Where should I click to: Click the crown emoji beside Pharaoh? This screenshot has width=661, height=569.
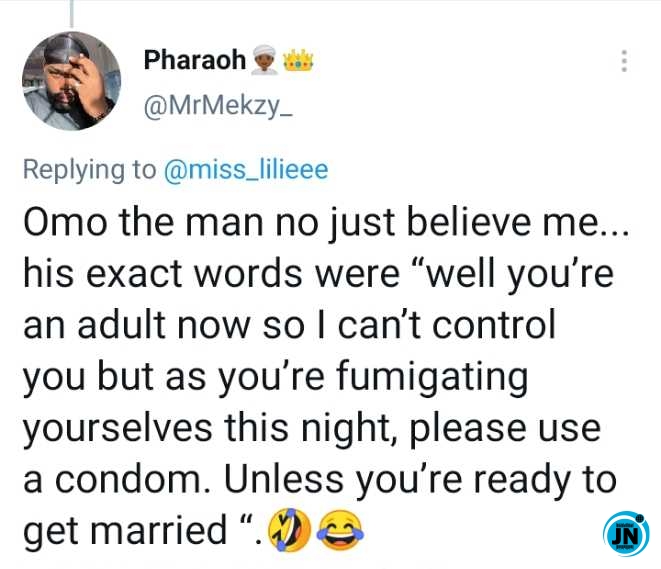298,59
